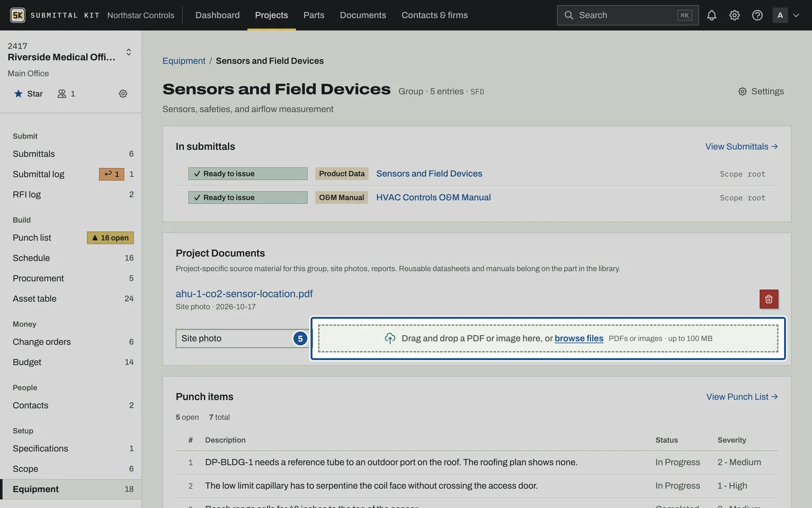Select punch item 2 about low limit capillary
The image size is (812, 508).
pyautogui.click(x=477, y=486)
